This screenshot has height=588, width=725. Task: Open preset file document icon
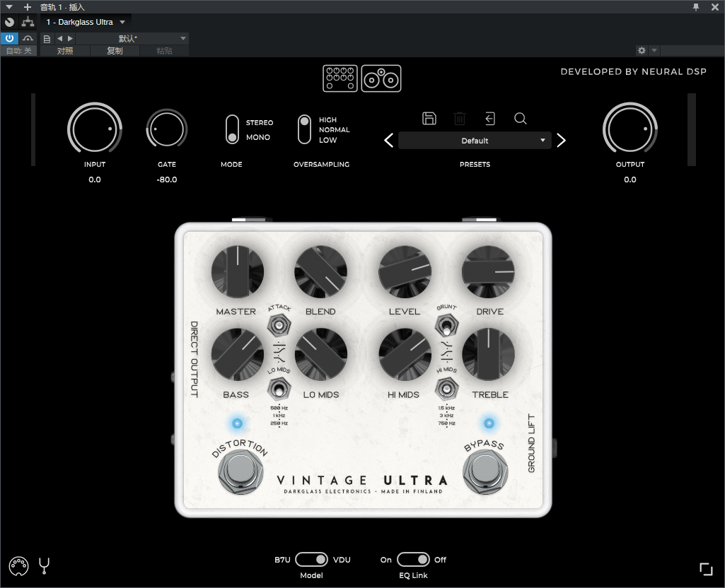(47, 39)
